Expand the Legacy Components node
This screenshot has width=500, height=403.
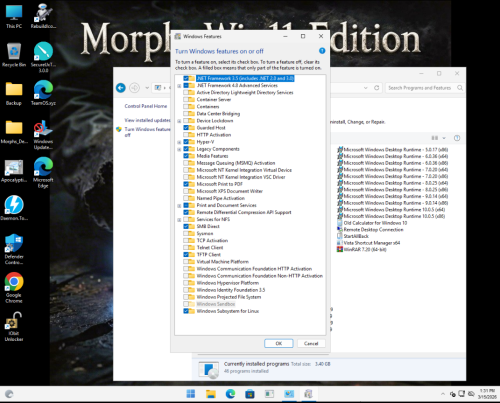click(179, 149)
